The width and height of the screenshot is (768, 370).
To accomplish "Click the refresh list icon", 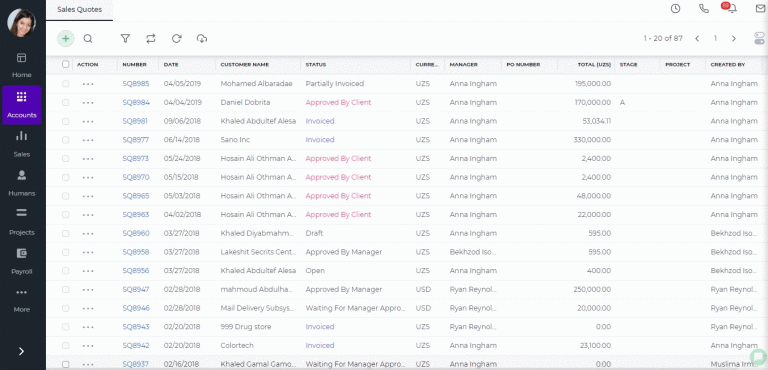I will click(177, 39).
